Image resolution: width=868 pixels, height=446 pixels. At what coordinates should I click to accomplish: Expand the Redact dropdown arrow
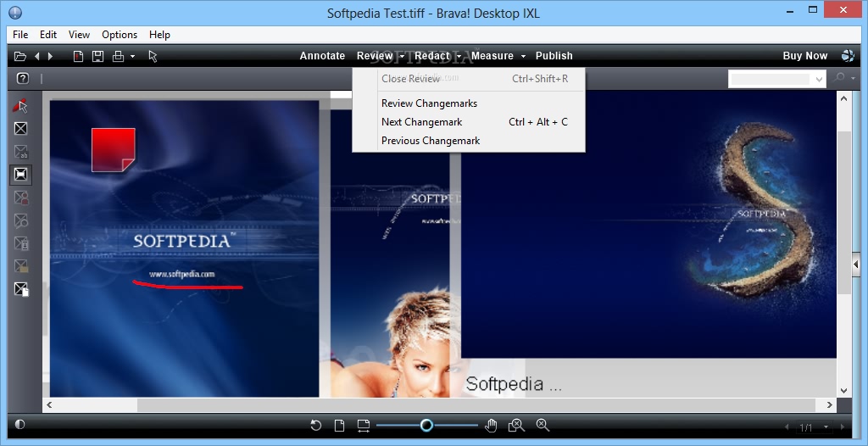(459, 56)
